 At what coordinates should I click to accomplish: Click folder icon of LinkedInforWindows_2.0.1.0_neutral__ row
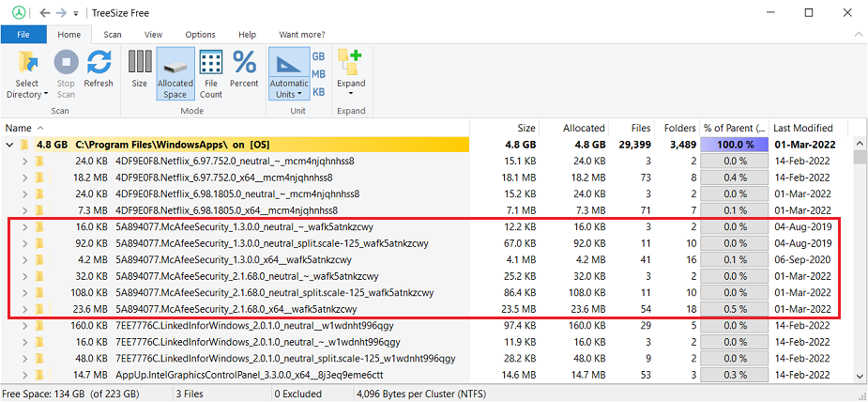[x=39, y=326]
